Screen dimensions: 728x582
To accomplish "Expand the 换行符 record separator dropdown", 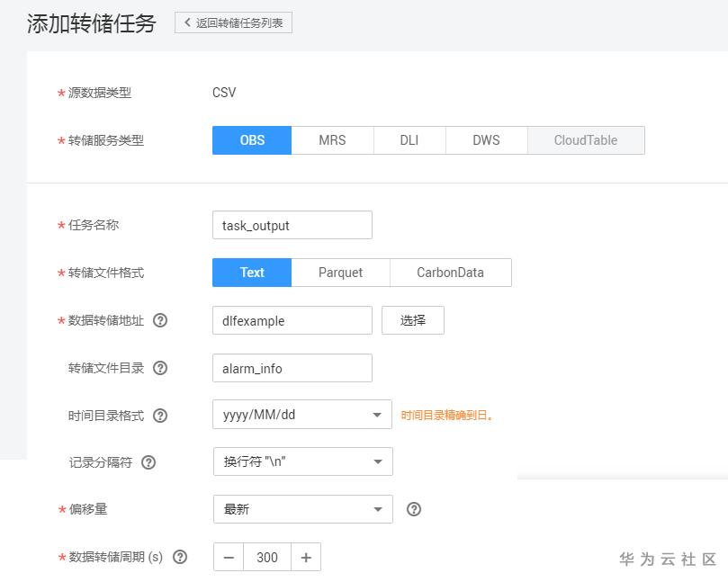I will pyautogui.click(x=303, y=461).
